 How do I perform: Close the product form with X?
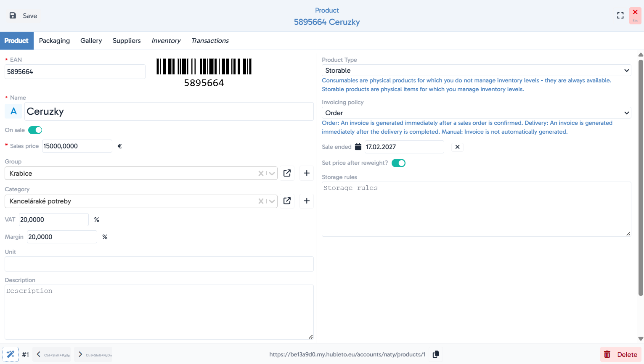click(635, 16)
